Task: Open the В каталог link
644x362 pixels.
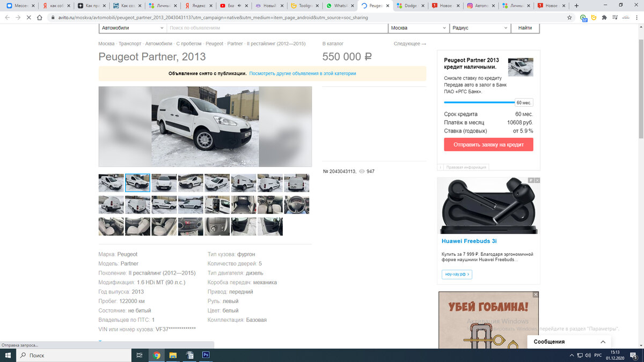Action: click(x=333, y=43)
